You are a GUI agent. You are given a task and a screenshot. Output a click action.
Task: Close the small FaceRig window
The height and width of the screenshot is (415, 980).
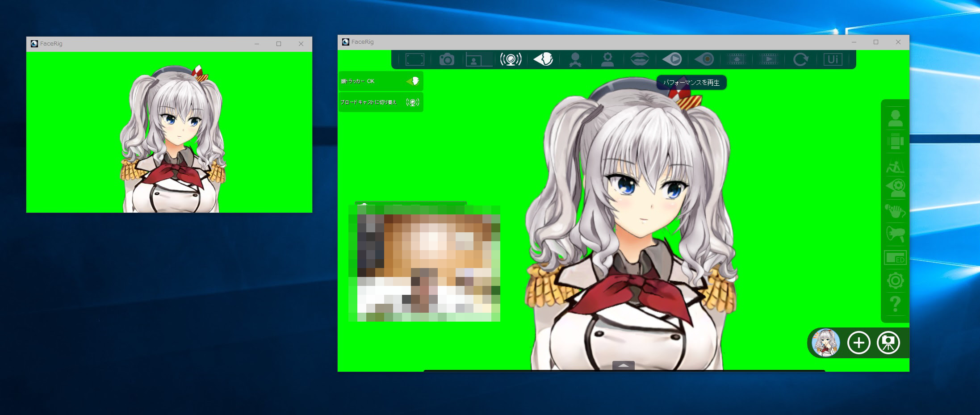(x=301, y=44)
